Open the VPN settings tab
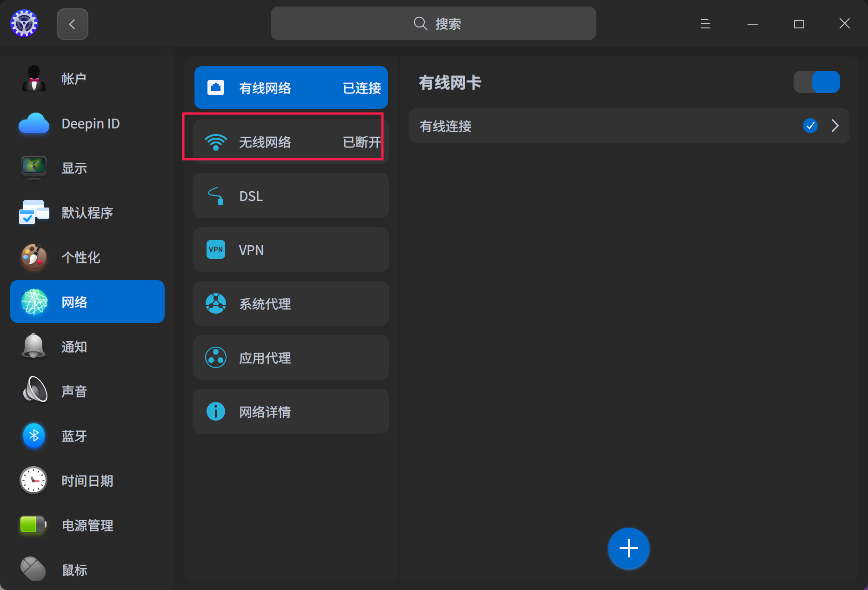The height and width of the screenshot is (590, 868). pos(291,249)
